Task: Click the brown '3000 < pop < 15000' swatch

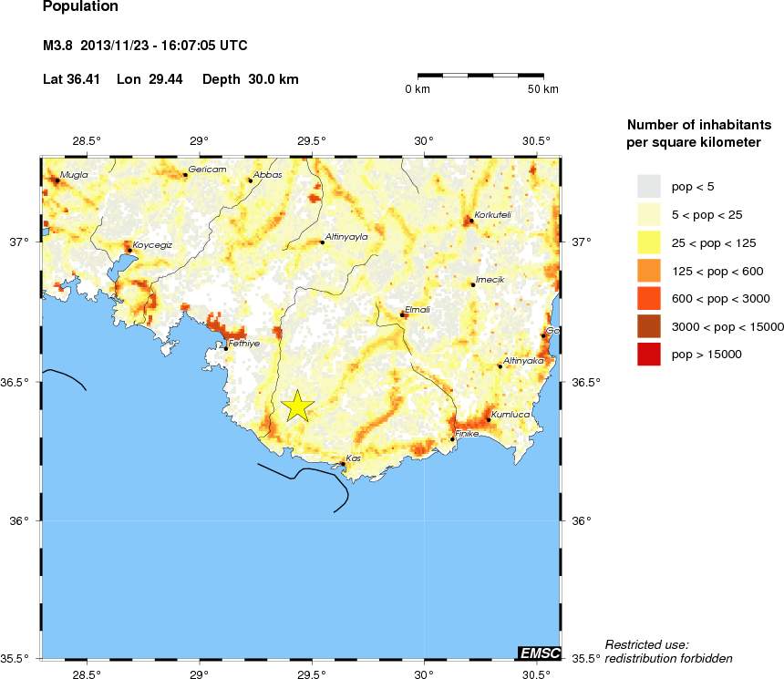Action: (x=648, y=326)
